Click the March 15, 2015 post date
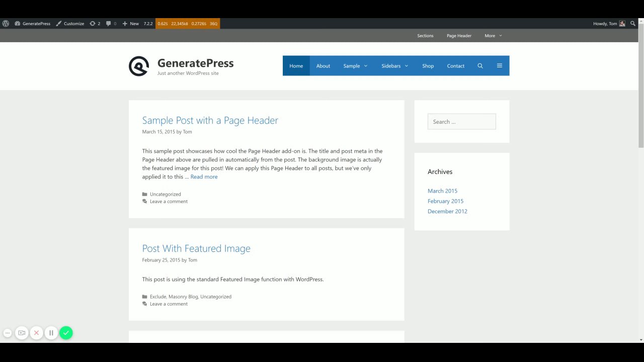The height and width of the screenshot is (362, 644). click(x=158, y=132)
